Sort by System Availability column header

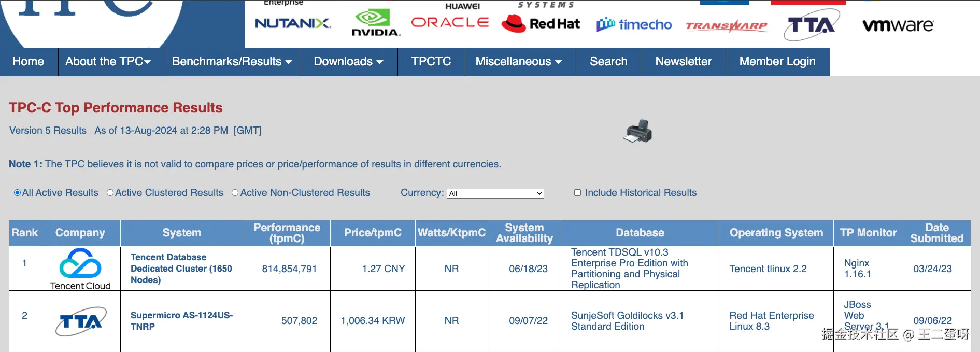pyautogui.click(x=524, y=233)
